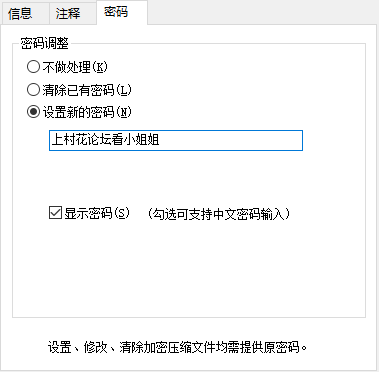Switch to the 信息 tab
The image size is (379, 372).
coord(25,14)
